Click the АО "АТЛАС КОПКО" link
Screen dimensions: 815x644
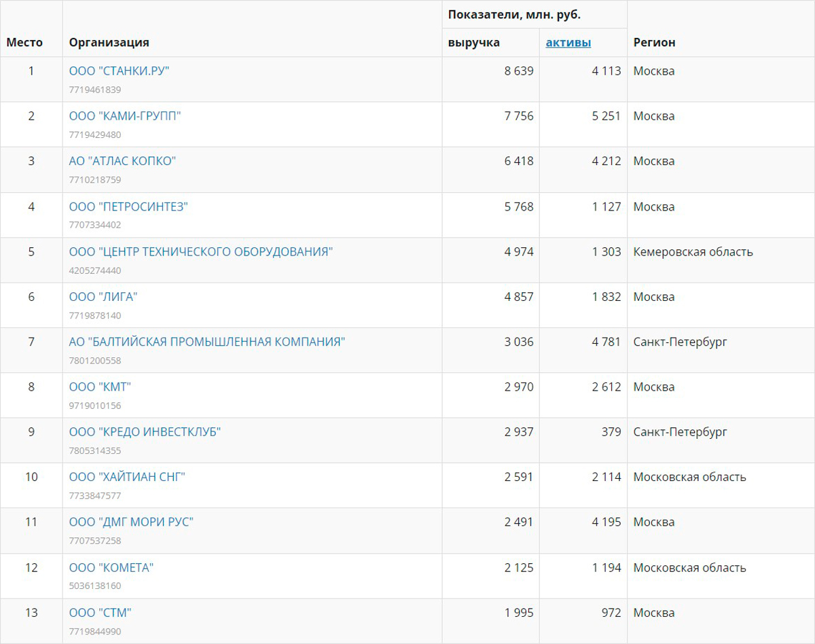122,162
